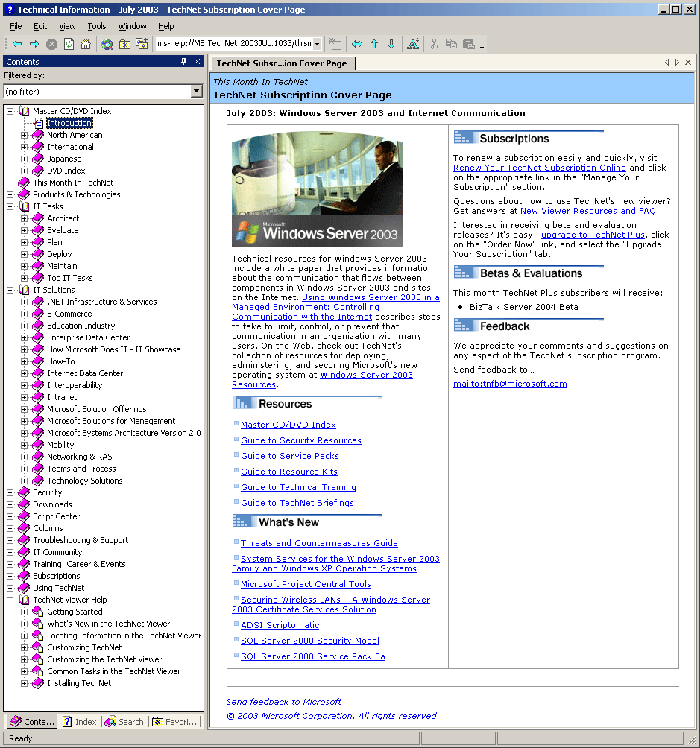Click the Font size icon
700x748 pixels.
(413, 44)
